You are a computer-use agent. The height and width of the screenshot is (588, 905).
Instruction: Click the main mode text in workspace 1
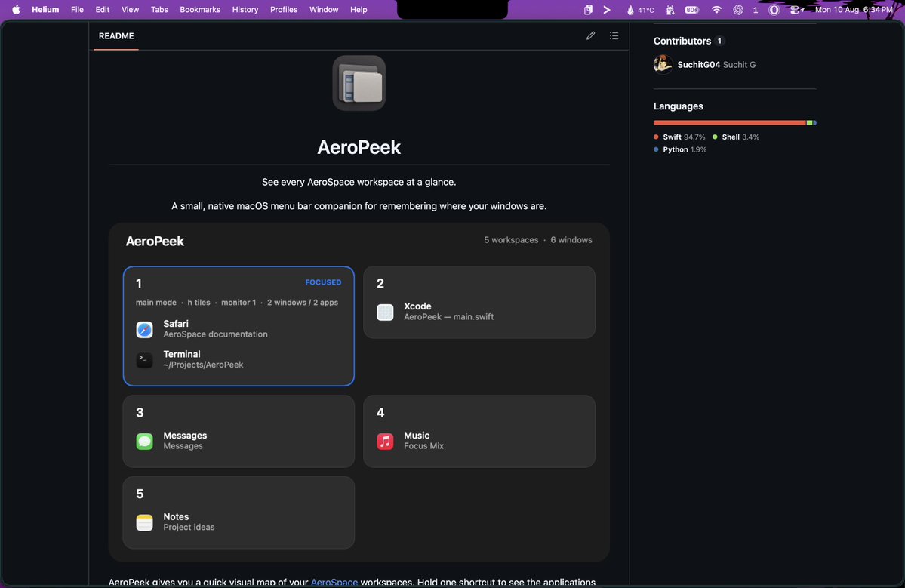[155, 303]
